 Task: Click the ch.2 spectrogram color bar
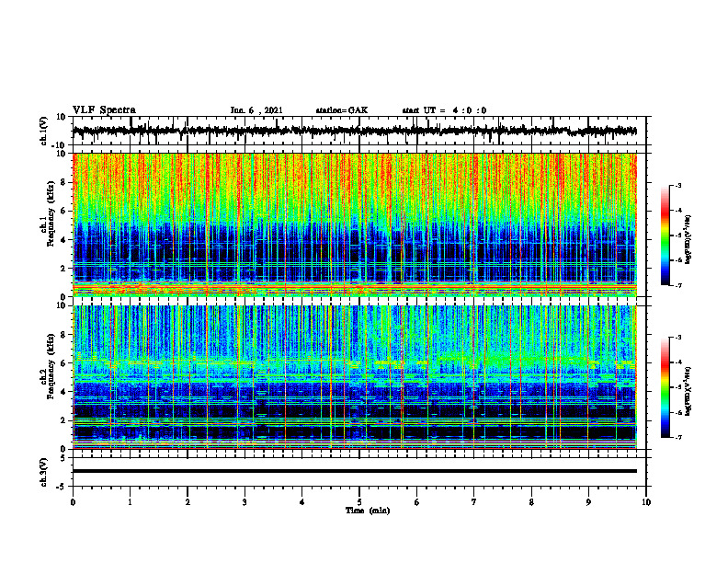pos(665,387)
